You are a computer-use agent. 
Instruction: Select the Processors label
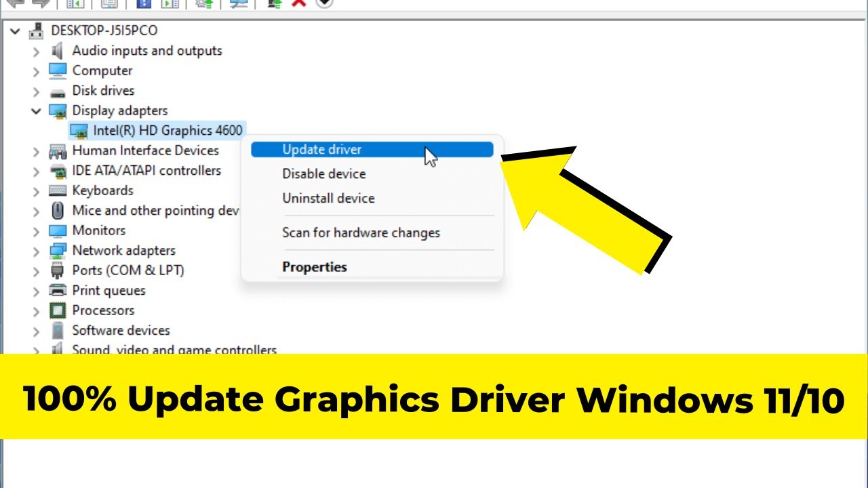click(x=104, y=310)
